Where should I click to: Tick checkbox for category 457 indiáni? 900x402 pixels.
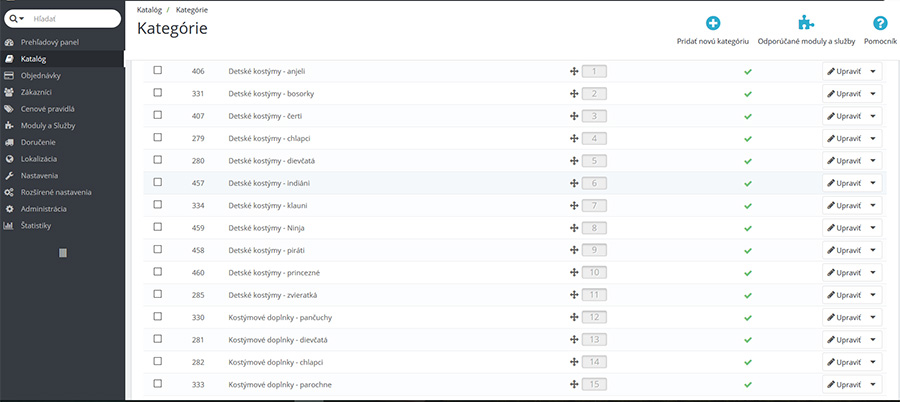point(158,182)
